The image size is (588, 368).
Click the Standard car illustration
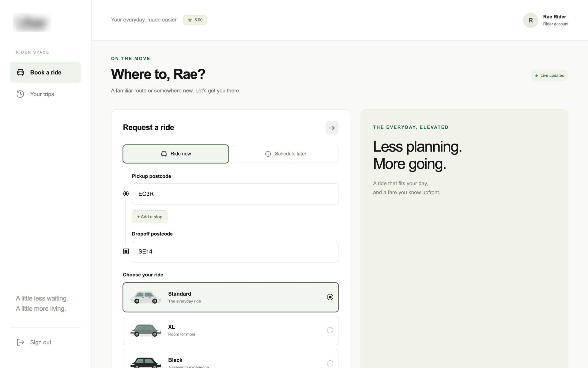coord(146,297)
